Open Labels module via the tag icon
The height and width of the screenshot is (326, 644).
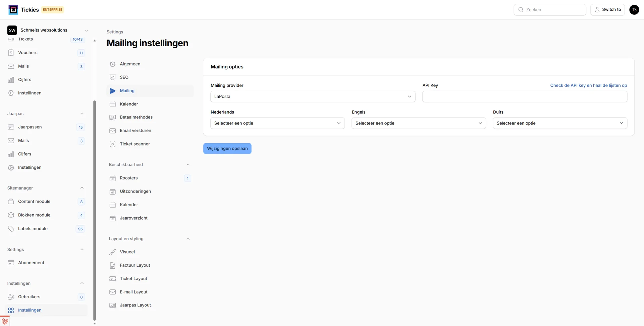[11, 228]
